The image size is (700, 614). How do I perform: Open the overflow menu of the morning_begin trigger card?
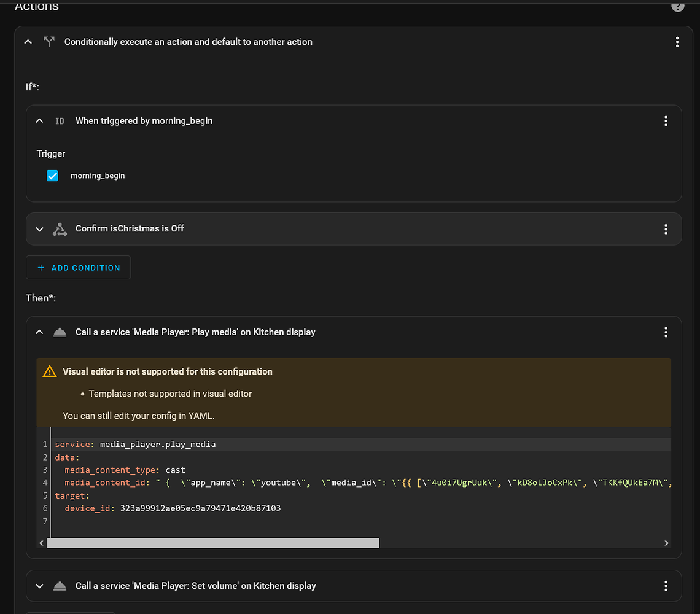click(666, 121)
